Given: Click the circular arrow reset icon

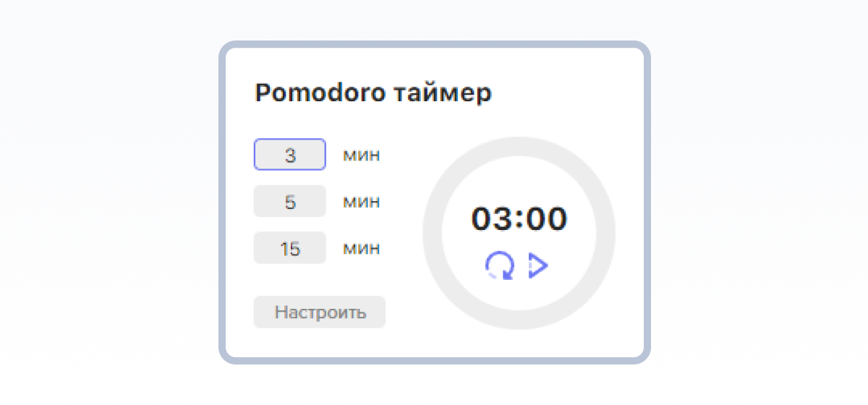Looking at the screenshot, I should click(x=500, y=265).
